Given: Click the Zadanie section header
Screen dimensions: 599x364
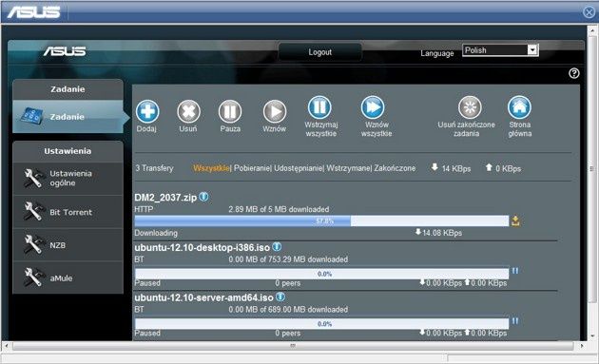Looking at the screenshot, I should pyautogui.click(x=68, y=89).
